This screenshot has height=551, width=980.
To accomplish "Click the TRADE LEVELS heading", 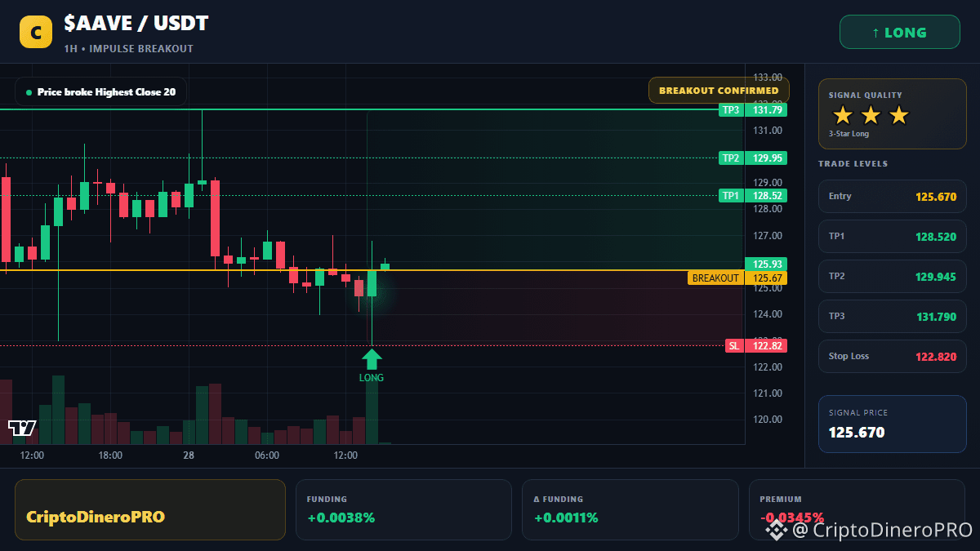I will coord(853,164).
